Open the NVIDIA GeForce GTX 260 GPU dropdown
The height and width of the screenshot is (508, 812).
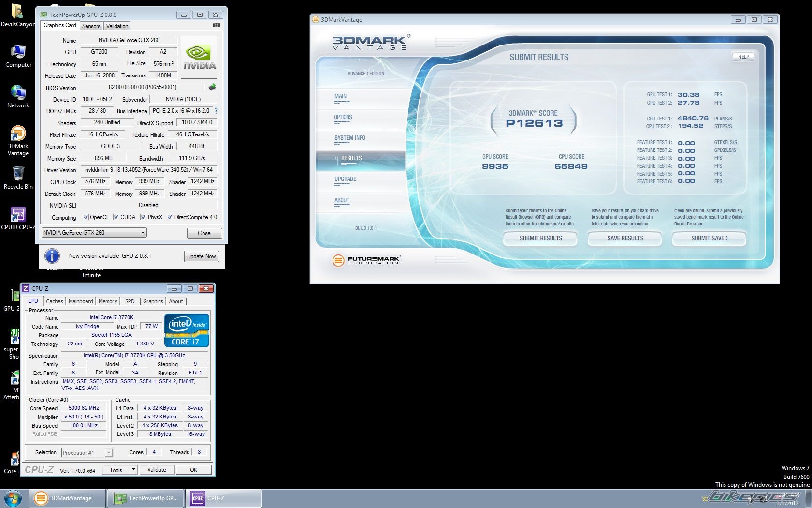94,233
